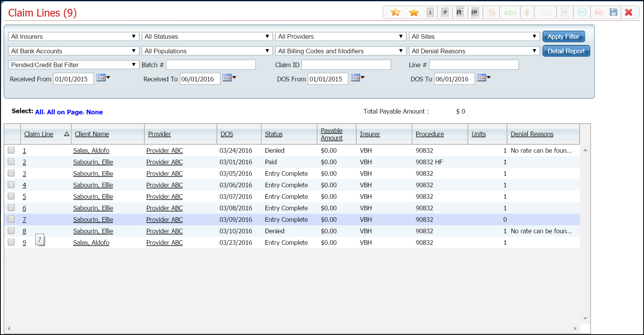Click the blue floppy disk save icon
The height and width of the screenshot is (335, 644).
point(613,13)
